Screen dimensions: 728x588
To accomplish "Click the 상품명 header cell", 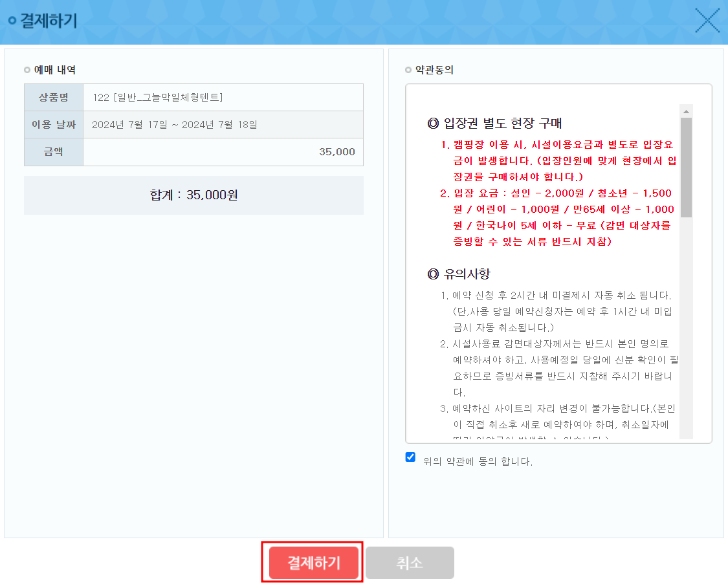I will pyautogui.click(x=54, y=98).
